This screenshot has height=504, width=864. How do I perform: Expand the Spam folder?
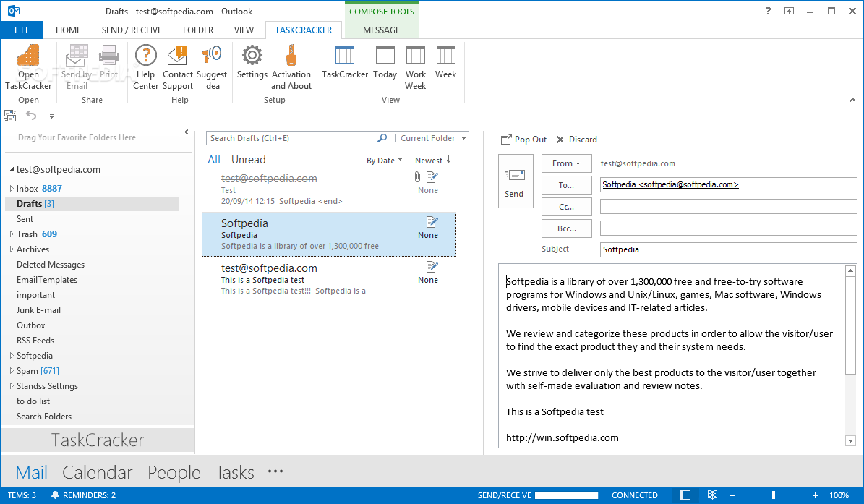(x=12, y=371)
